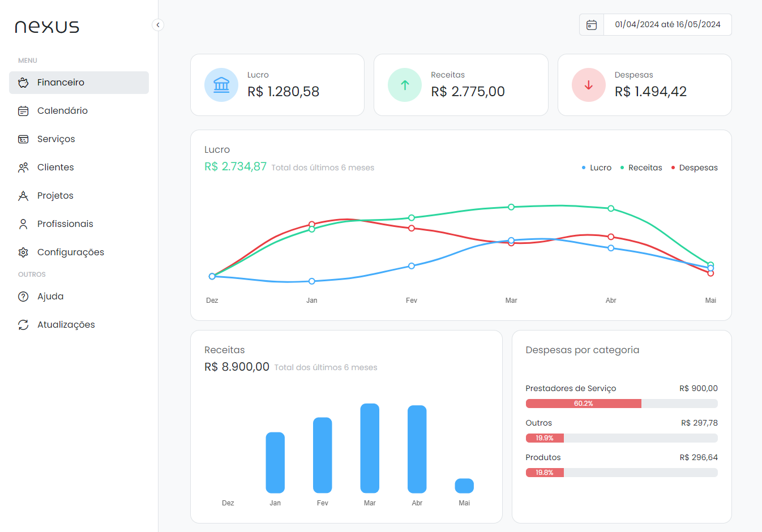Screen dimensions: 762x532
Task: Click the R$ 1.494,42 Despesas value
Action: coord(650,92)
